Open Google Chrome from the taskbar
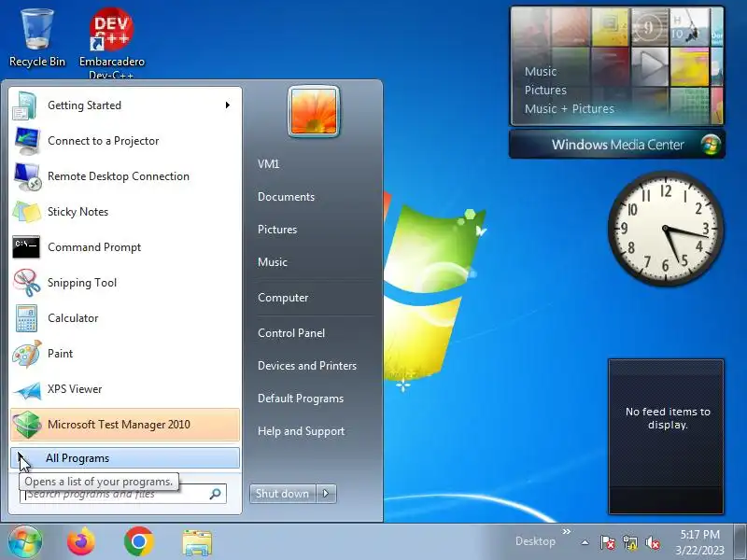The width and height of the screenshot is (747, 560). [x=138, y=541]
